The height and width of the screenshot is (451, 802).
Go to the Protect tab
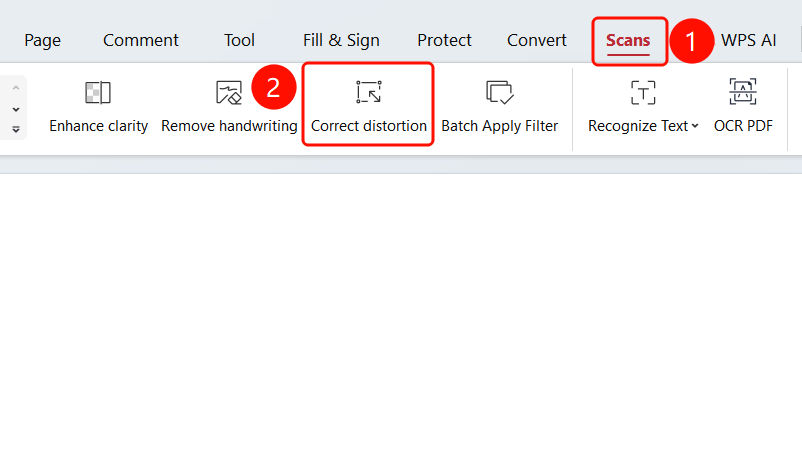pos(444,40)
